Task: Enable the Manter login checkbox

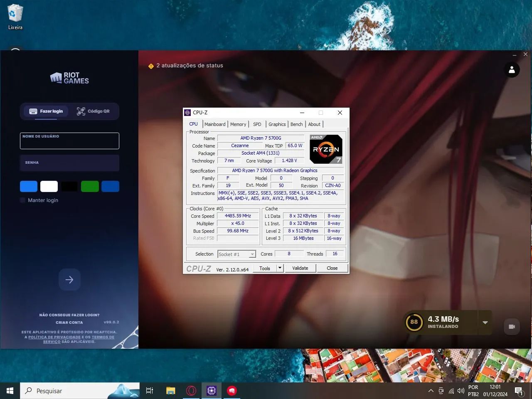Action: point(22,200)
